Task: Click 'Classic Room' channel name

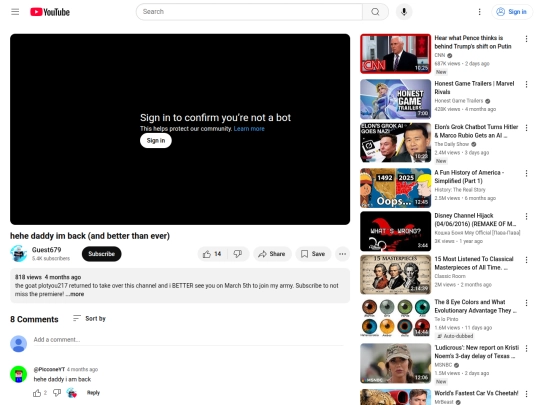Action: [x=450, y=276]
